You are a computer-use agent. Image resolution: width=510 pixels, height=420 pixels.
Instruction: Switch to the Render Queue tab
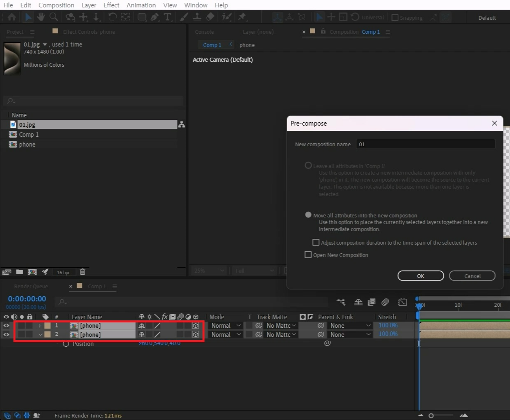[31, 286]
